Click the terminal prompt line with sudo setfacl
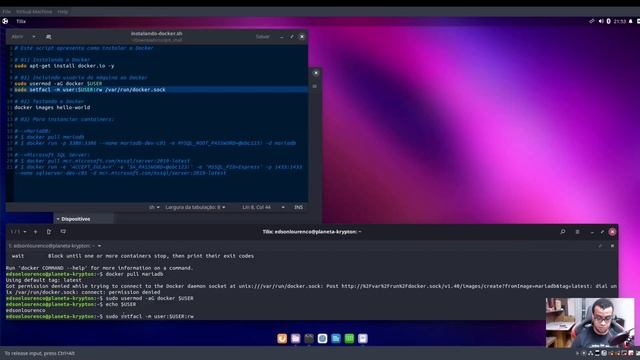The image size is (640, 360). [100, 316]
